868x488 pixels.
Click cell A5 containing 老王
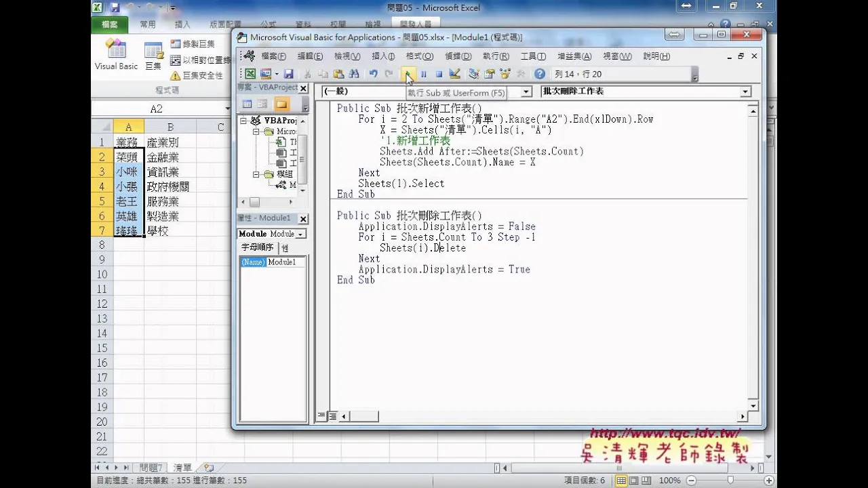(129, 201)
